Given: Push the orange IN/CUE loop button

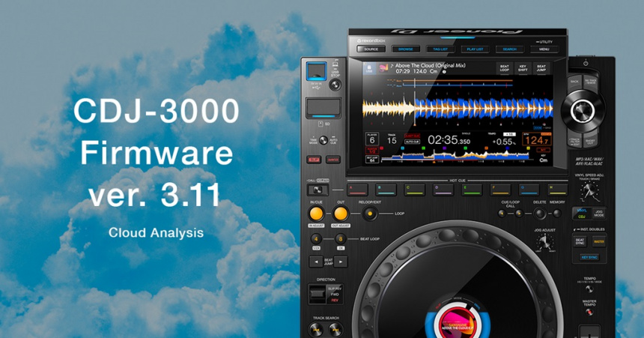Looking at the screenshot, I should pyautogui.click(x=316, y=214).
